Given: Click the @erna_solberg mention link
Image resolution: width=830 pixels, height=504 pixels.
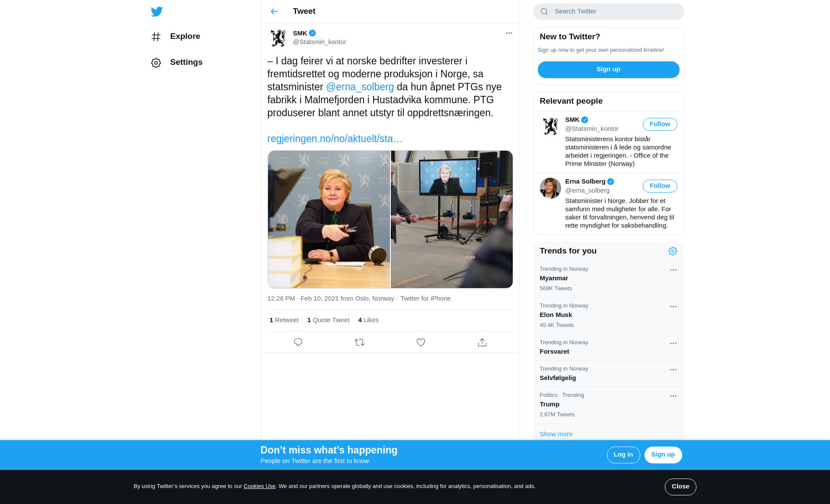Looking at the screenshot, I should tap(360, 87).
